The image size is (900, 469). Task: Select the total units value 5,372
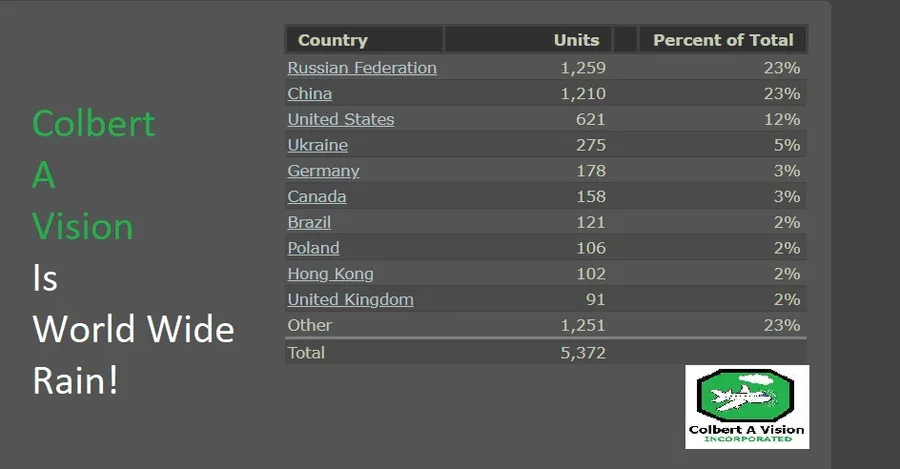click(x=583, y=352)
